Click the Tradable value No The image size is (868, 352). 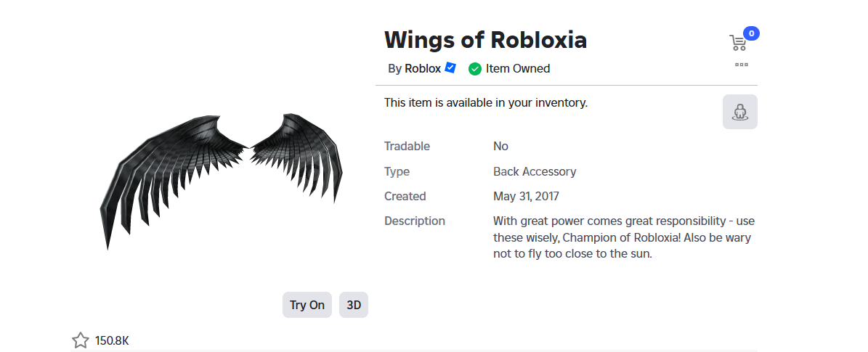tap(500, 146)
